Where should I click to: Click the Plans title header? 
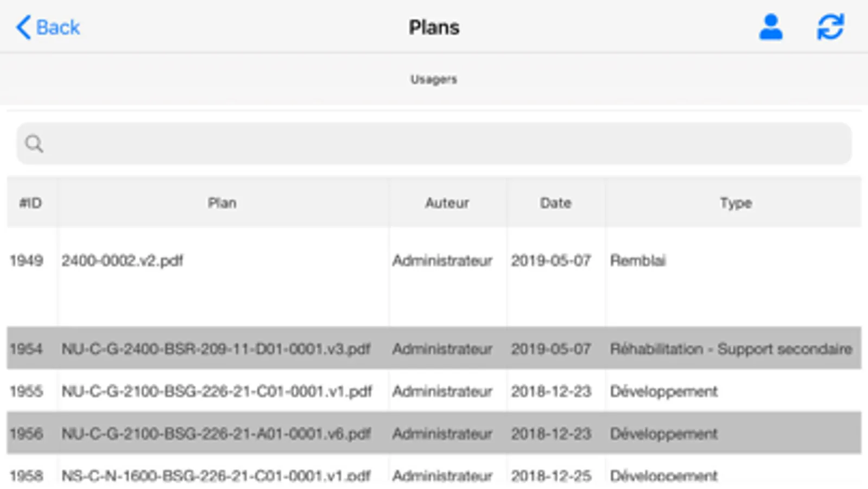pyautogui.click(x=434, y=27)
